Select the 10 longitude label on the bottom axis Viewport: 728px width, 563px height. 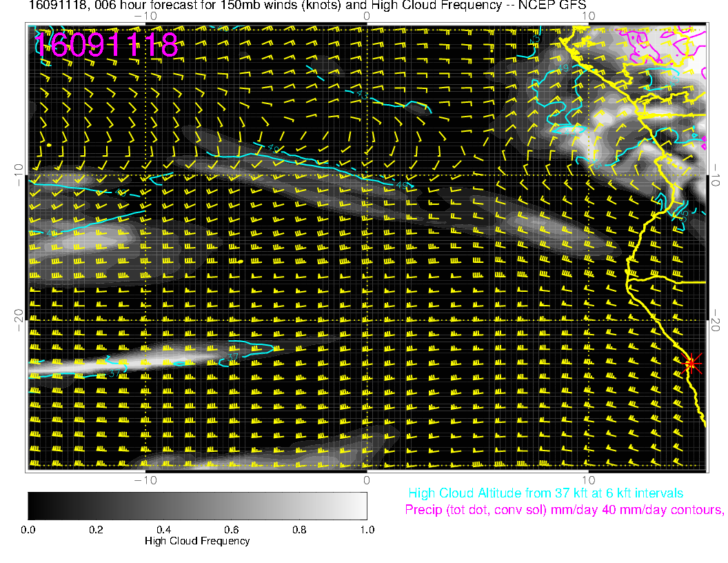[588, 480]
